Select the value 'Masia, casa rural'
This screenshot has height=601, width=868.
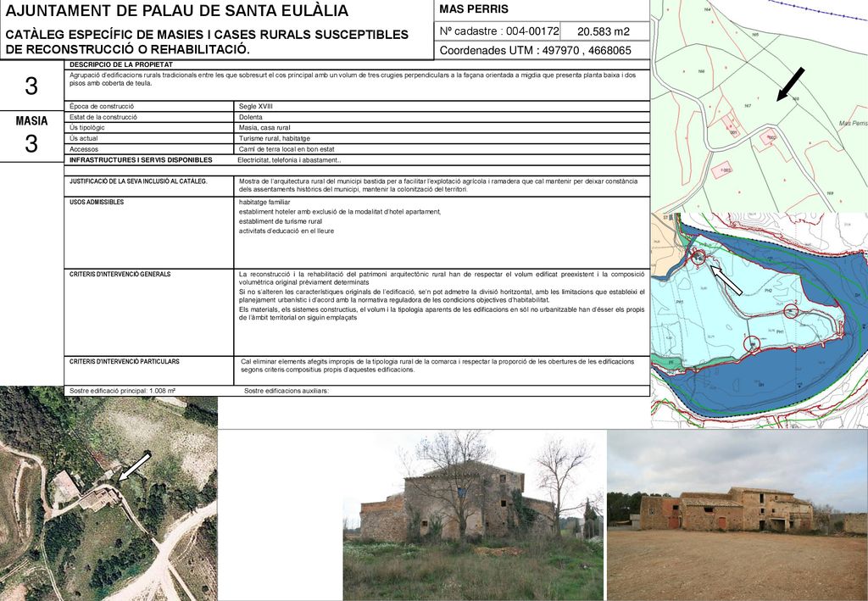(264, 128)
